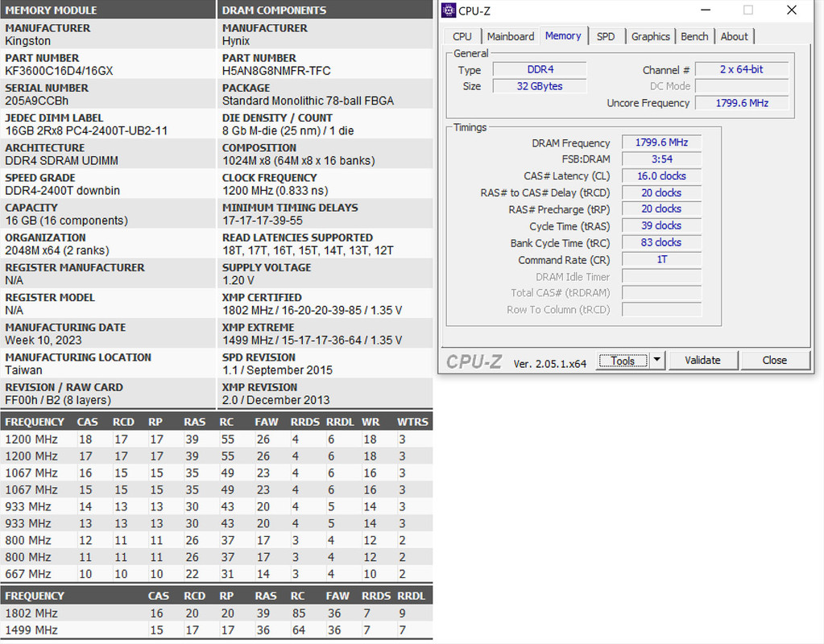Click speed grade DDR4-2400T downbin

[63, 191]
